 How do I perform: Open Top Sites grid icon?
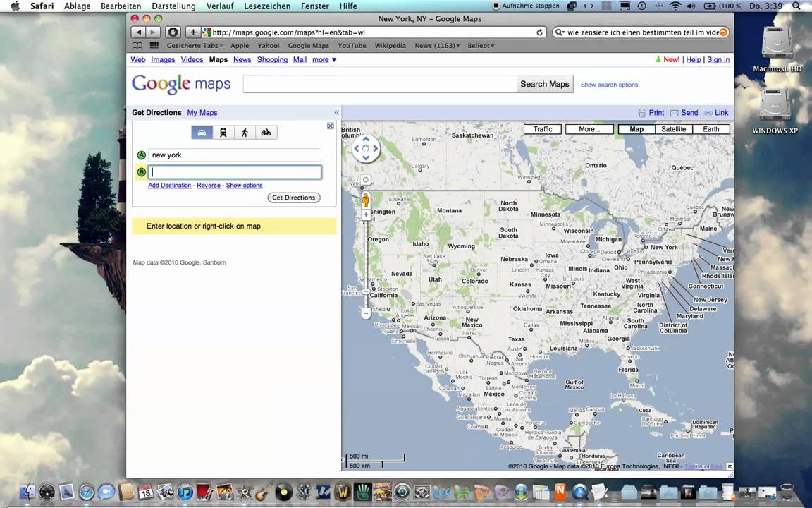(x=154, y=46)
